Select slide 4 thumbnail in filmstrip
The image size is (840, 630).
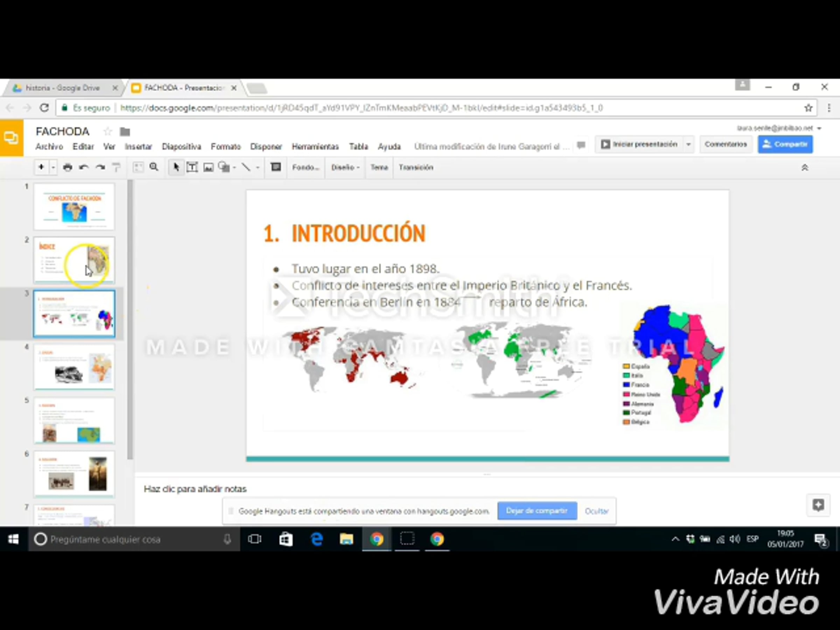click(x=74, y=367)
